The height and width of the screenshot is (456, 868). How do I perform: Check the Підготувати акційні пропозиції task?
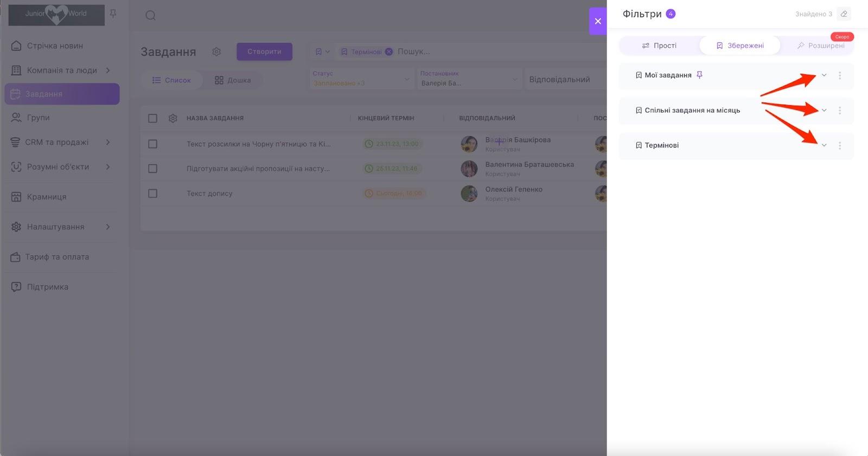pos(153,169)
